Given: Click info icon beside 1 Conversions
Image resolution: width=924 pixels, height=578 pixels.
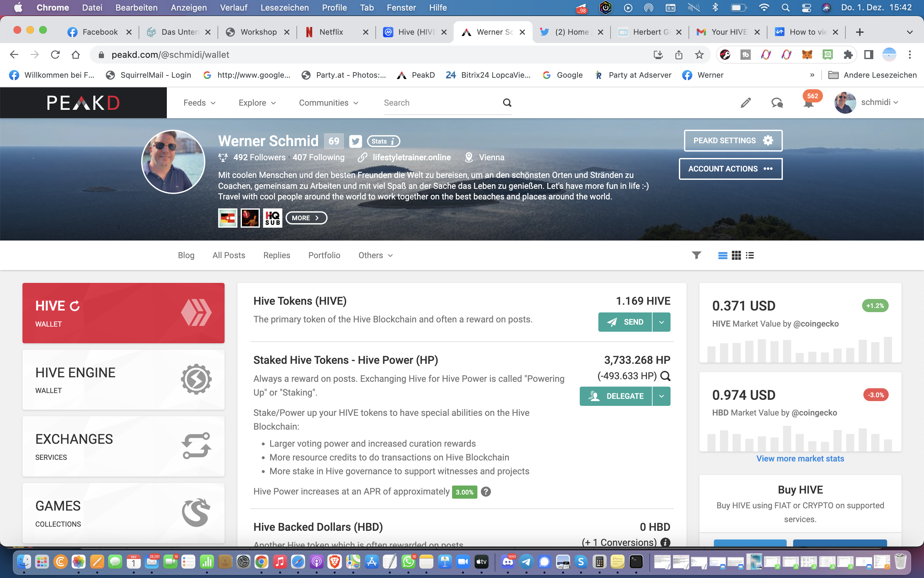Looking at the screenshot, I should [x=665, y=542].
